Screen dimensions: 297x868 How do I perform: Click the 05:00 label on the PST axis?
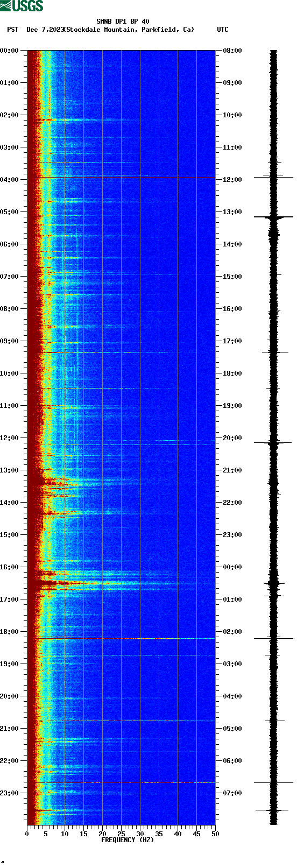pyautogui.click(x=10, y=212)
